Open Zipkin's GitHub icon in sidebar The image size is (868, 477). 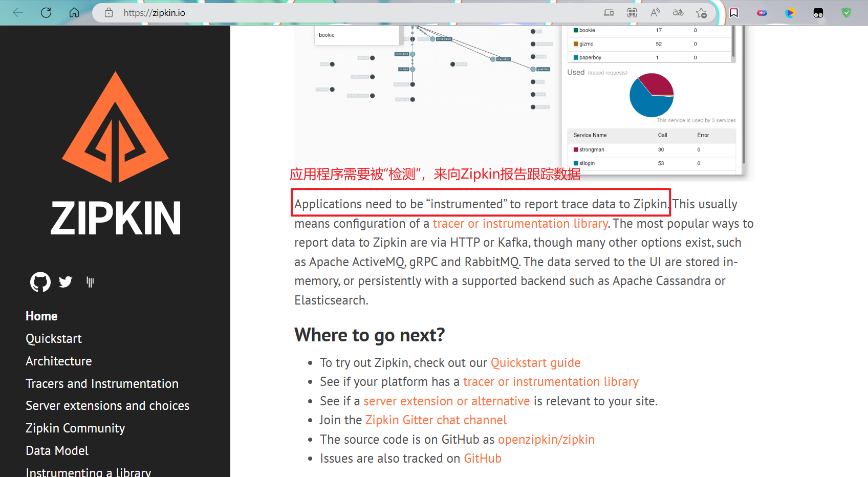tap(40, 281)
